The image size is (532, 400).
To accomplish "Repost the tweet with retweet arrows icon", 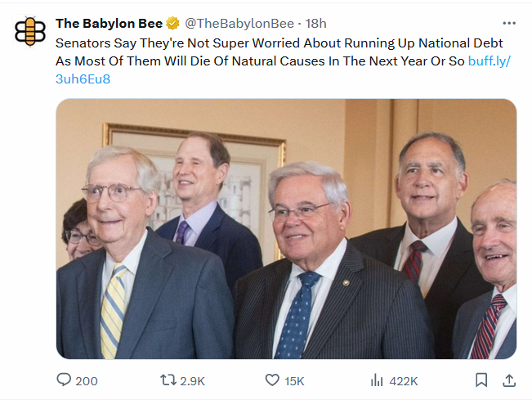I will click(x=168, y=380).
